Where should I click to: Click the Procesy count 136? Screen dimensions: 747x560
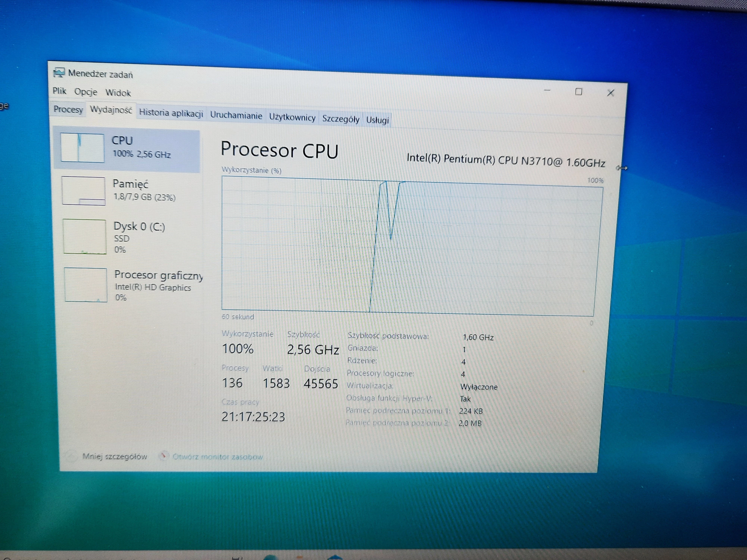232,383
